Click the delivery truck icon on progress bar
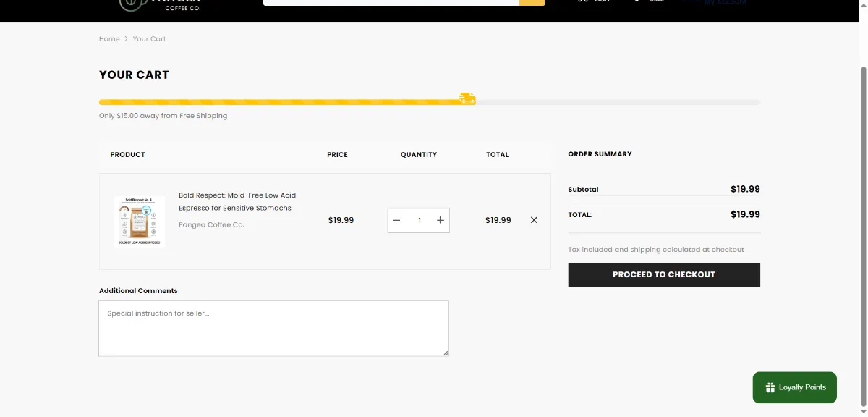The height and width of the screenshot is (417, 868). coord(468,98)
